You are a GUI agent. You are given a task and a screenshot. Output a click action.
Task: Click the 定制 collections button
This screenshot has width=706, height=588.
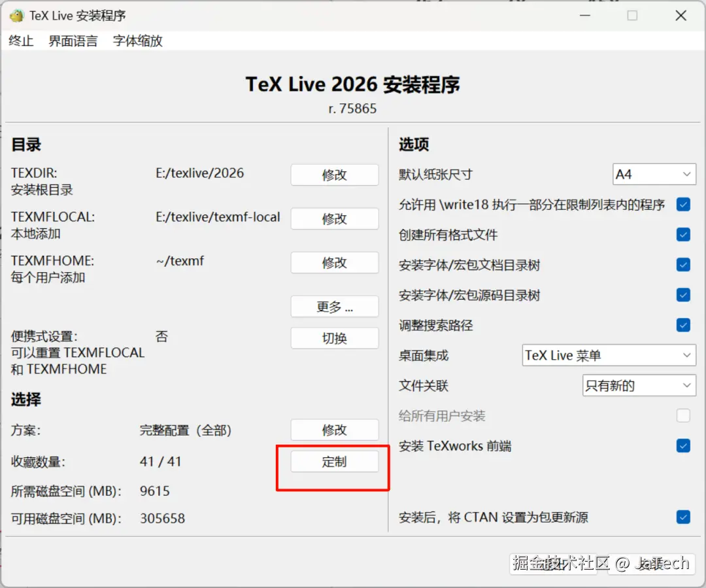(335, 462)
